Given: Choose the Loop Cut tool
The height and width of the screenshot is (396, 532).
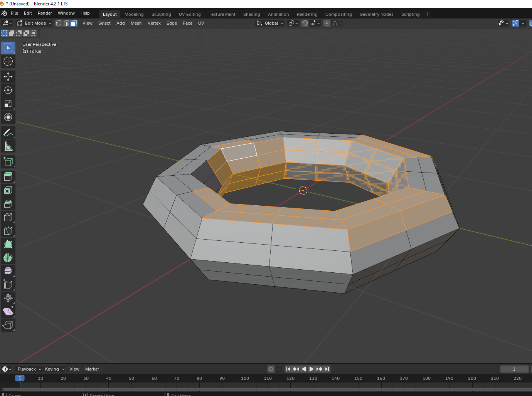Looking at the screenshot, I should (8, 217).
